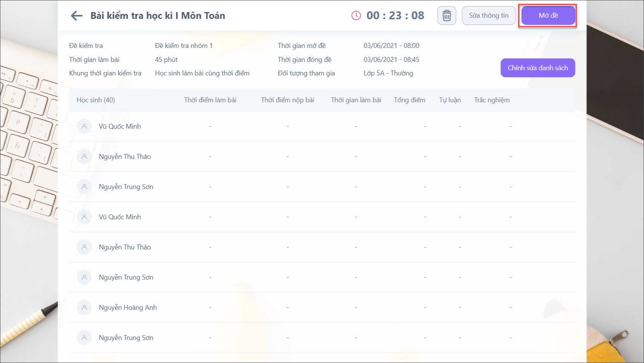
Task: Click the pink clock timer icon
Action: (x=356, y=15)
